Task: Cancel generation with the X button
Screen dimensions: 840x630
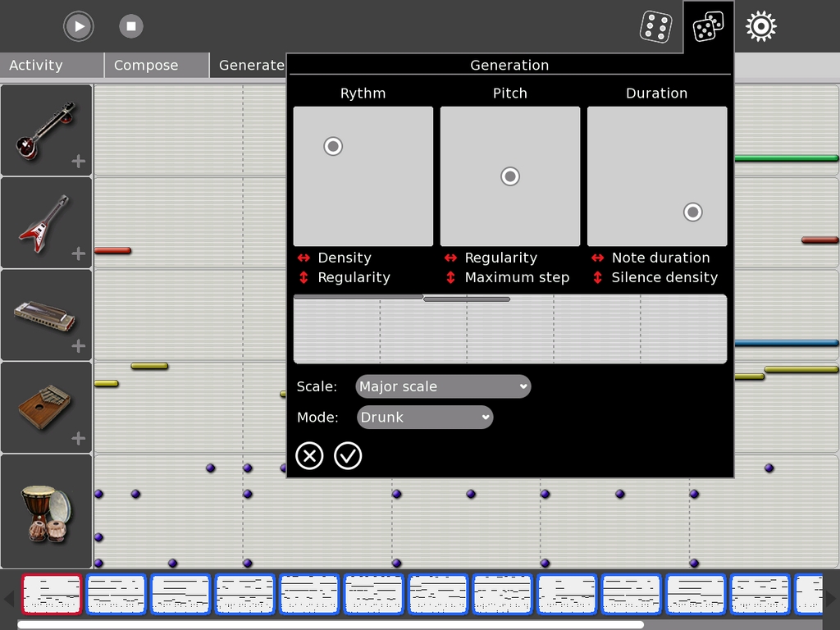Action: tap(309, 456)
